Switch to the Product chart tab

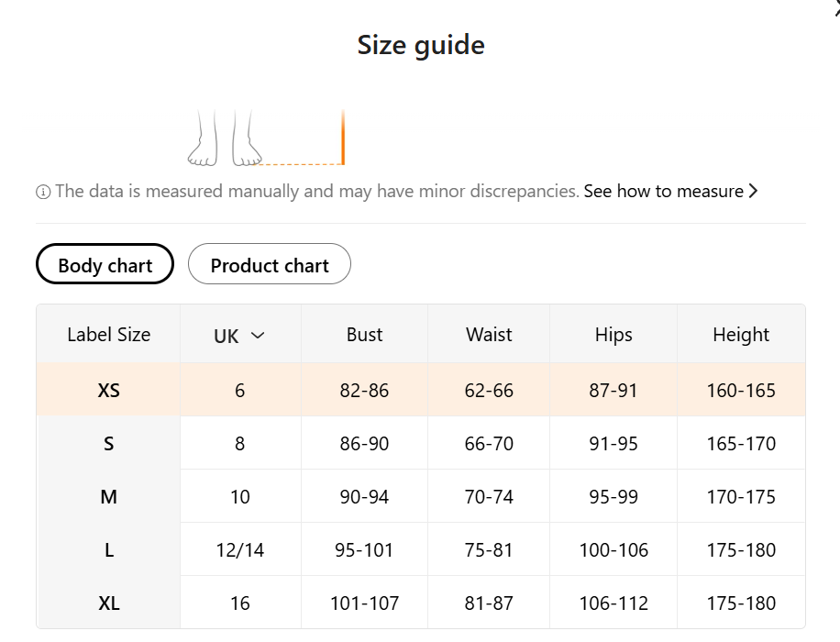coord(270,265)
